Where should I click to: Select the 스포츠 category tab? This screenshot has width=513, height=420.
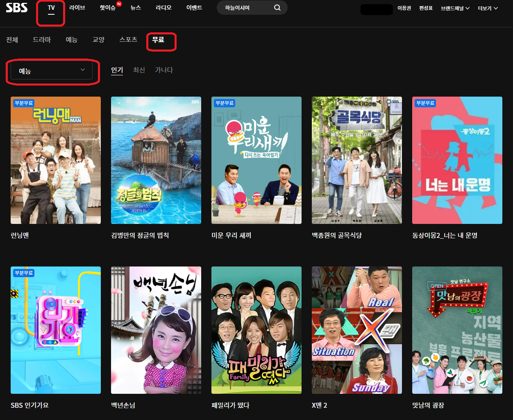point(128,40)
